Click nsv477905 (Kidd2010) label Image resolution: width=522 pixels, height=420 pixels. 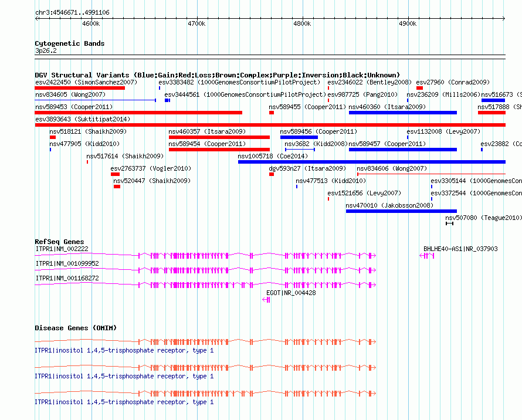coord(84,144)
